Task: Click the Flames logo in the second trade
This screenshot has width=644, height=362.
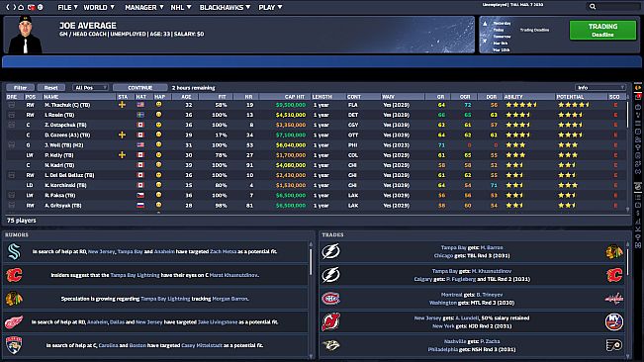Action: 614,275
